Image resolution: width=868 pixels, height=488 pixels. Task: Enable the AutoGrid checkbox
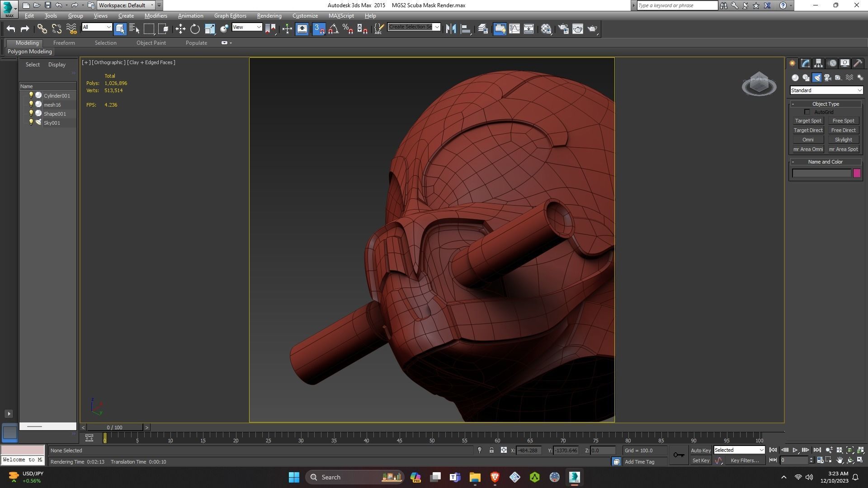click(807, 112)
